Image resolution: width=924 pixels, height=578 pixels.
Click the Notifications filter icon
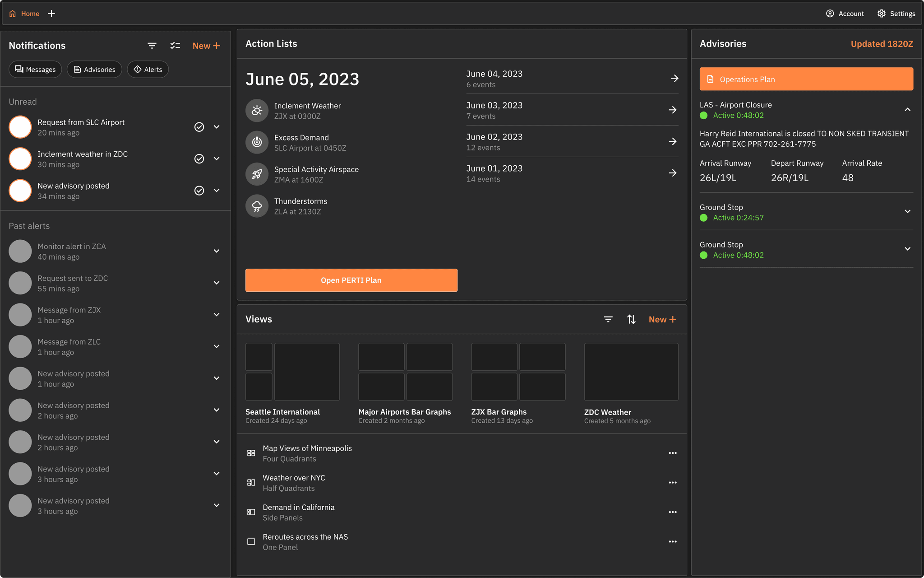pyautogui.click(x=152, y=46)
